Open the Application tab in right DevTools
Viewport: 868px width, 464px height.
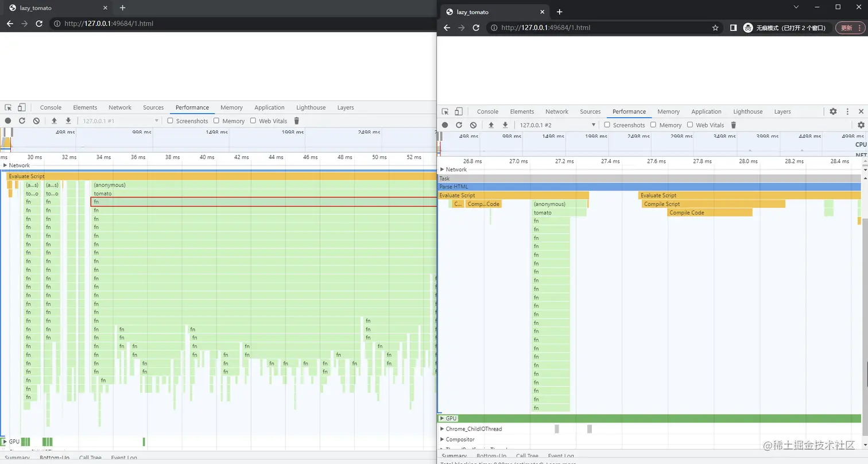706,111
